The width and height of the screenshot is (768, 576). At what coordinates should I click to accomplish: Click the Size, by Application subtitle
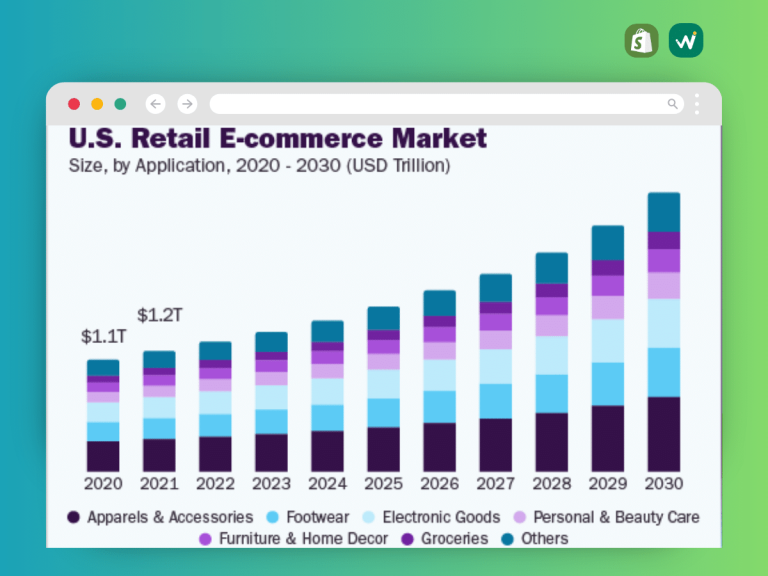[x=260, y=166]
